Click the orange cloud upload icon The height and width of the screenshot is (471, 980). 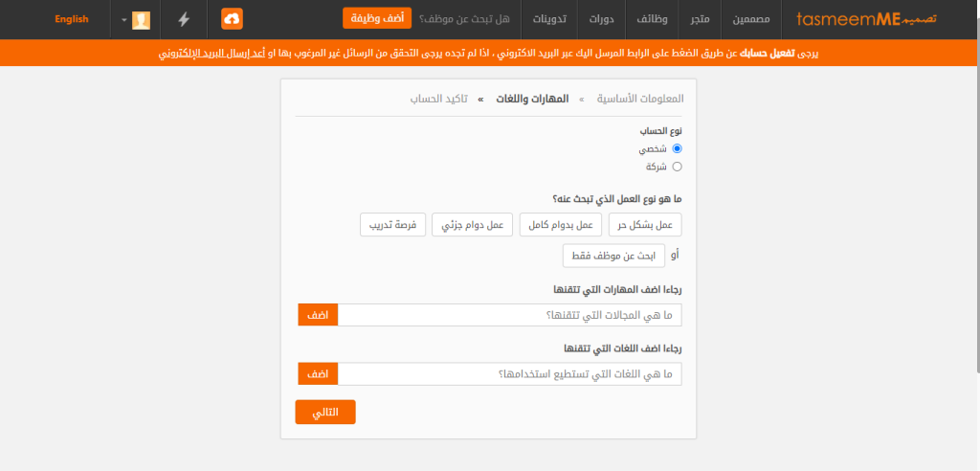[233, 19]
